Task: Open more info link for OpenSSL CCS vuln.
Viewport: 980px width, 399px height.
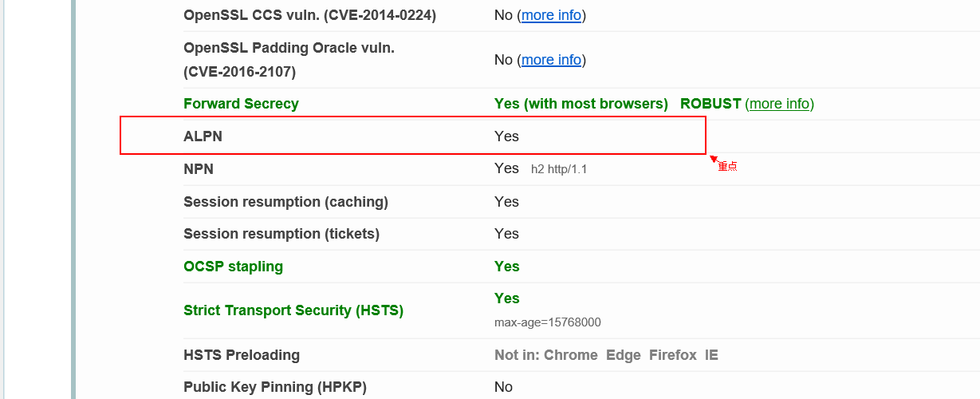Action: pyautogui.click(x=551, y=15)
